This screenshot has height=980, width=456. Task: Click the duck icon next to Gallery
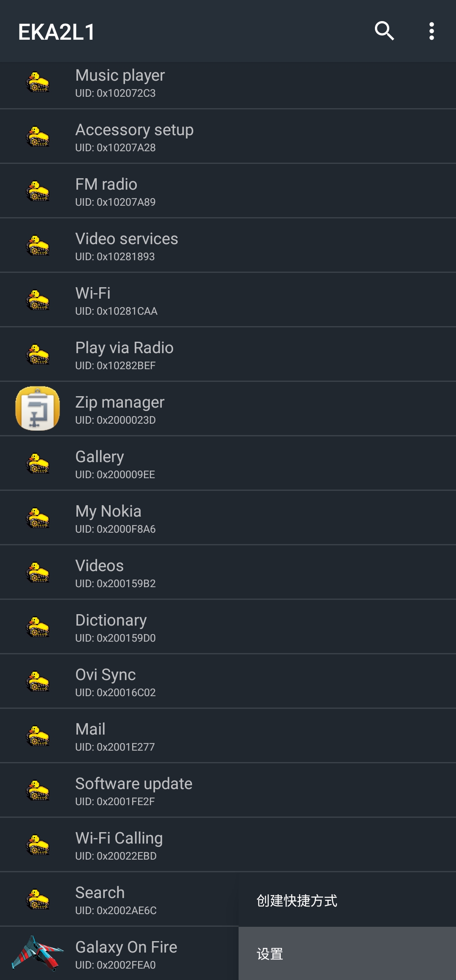(x=38, y=463)
